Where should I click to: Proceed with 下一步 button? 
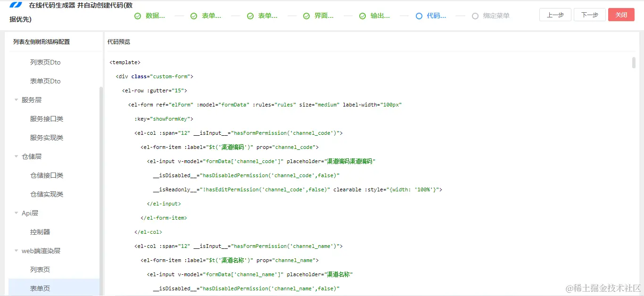click(590, 15)
